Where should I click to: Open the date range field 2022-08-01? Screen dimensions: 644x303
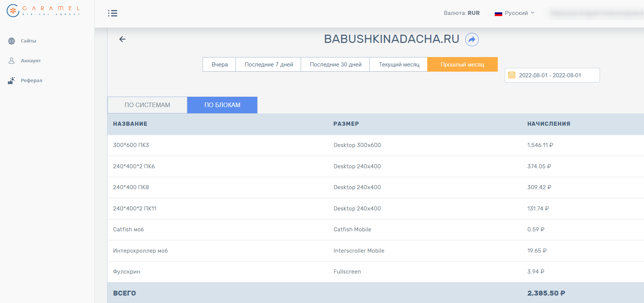[552, 75]
